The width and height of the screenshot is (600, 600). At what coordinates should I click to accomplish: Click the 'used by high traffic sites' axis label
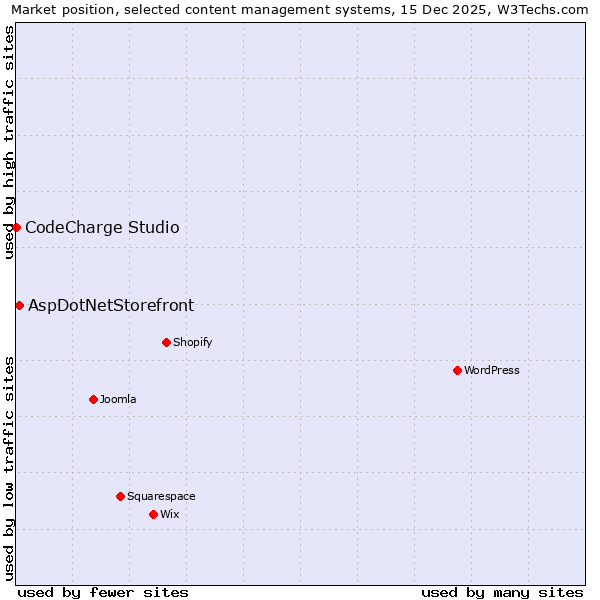coord(9,142)
